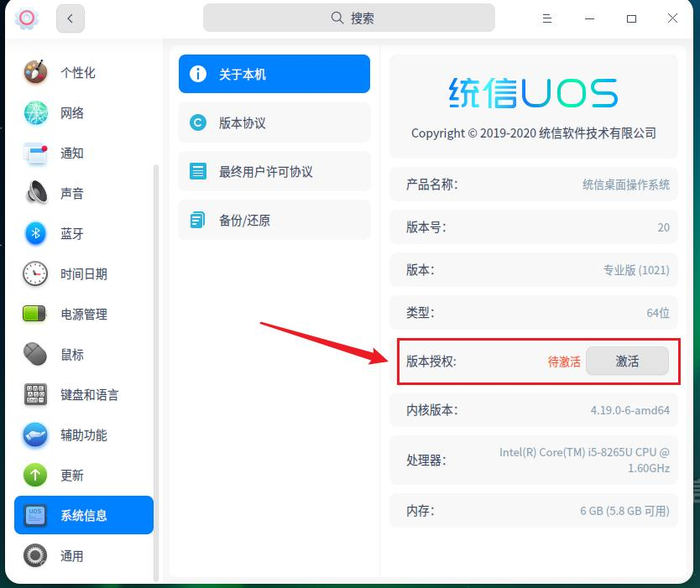Select 关于本机 tab

274,74
